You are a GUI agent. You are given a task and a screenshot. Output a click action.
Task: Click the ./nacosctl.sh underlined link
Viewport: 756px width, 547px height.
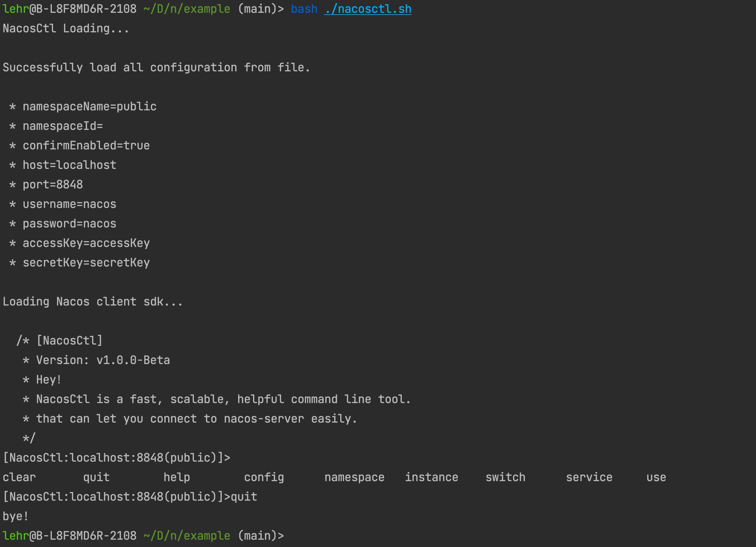368,9
